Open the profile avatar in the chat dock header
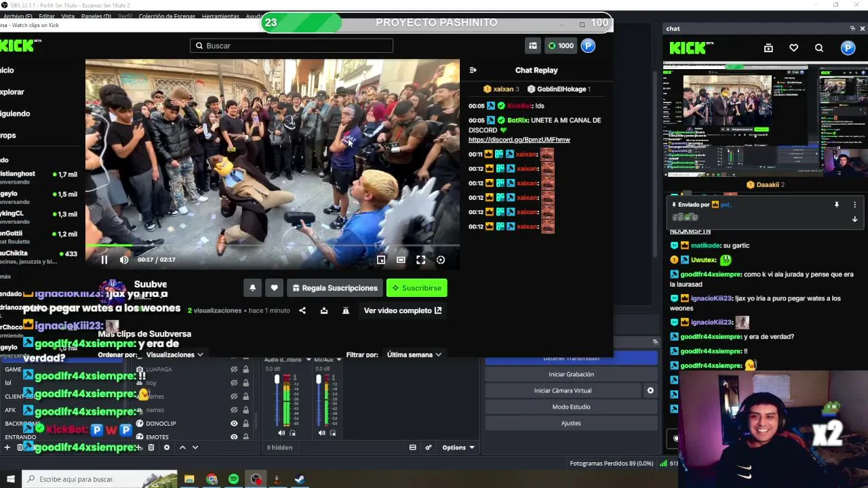Viewport: 868px width, 488px height. point(848,48)
